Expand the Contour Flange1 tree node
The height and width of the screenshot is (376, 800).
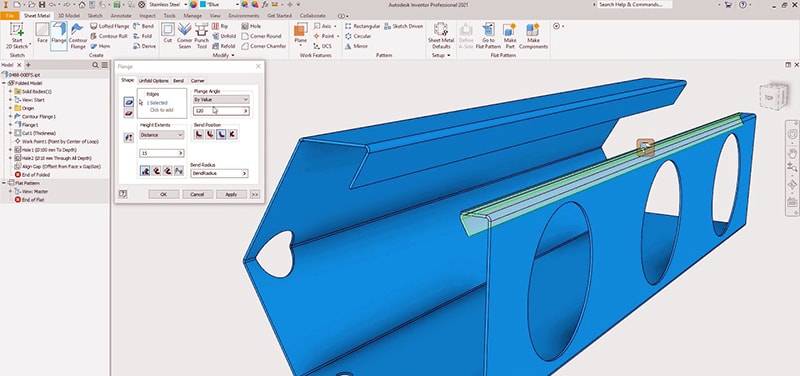10,116
